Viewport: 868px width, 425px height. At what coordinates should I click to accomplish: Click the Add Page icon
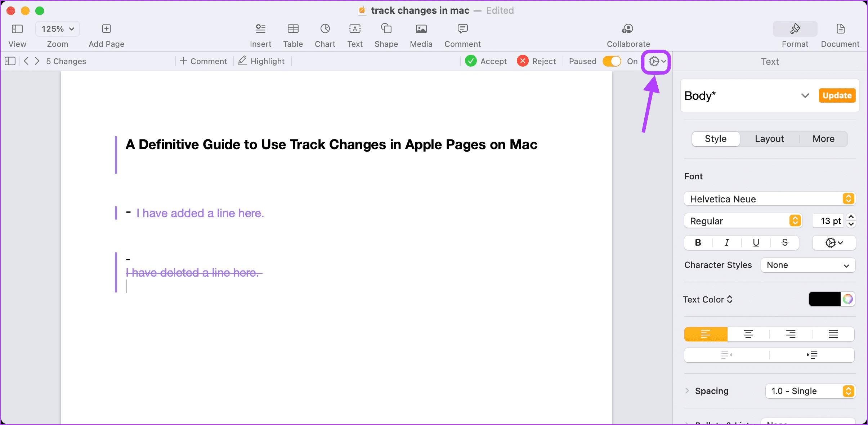coord(106,29)
